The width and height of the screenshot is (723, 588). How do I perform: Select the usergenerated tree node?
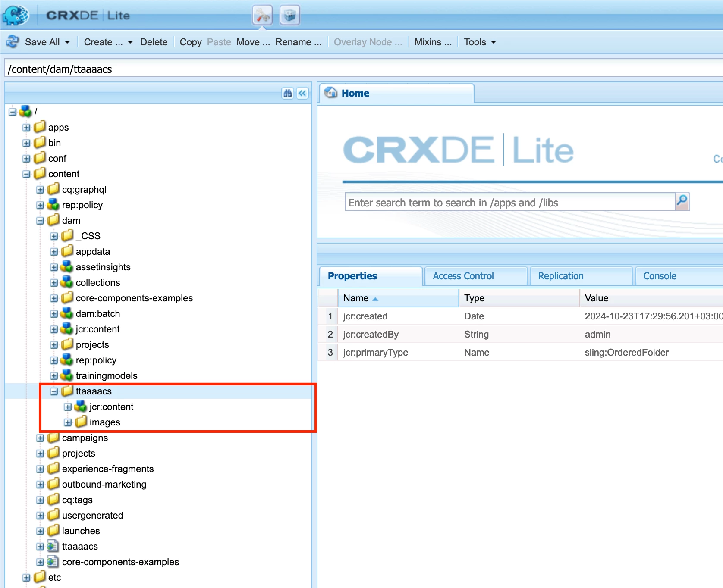pyautogui.click(x=92, y=515)
